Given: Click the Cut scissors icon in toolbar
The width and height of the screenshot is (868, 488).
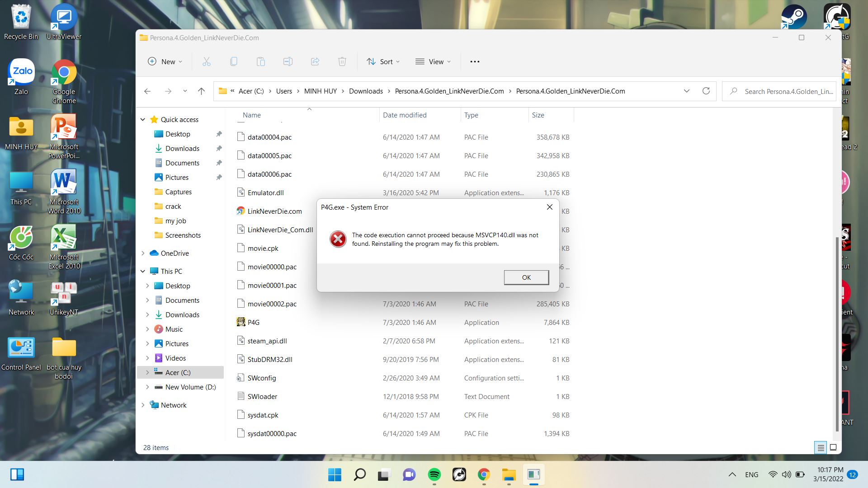Looking at the screenshot, I should click(x=207, y=61).
